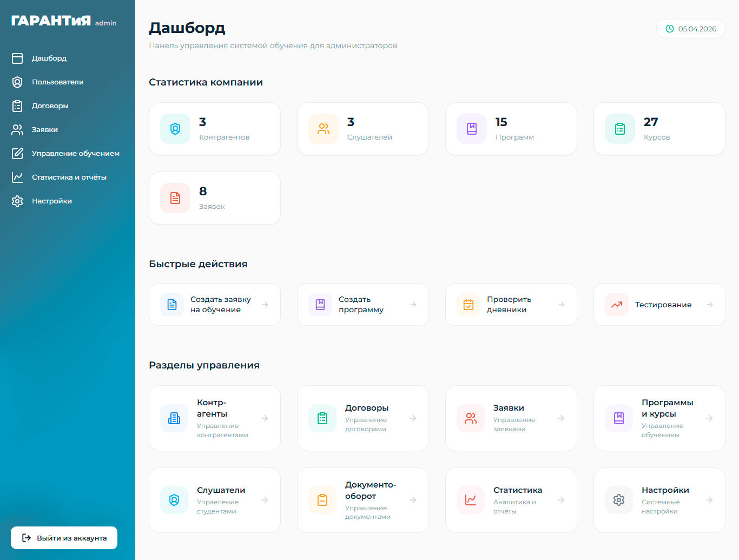This screenshot has height=560, width=739.
Task: Click the Заявок statistic document icon
Action: (175, 198)
